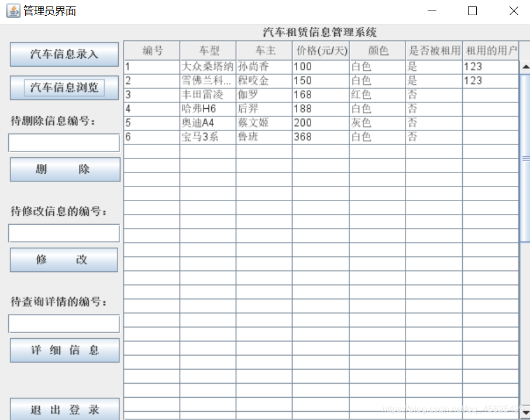Viewport: 530px width, 420px height.
Task: Select the price cell 100
Action: 321,67
